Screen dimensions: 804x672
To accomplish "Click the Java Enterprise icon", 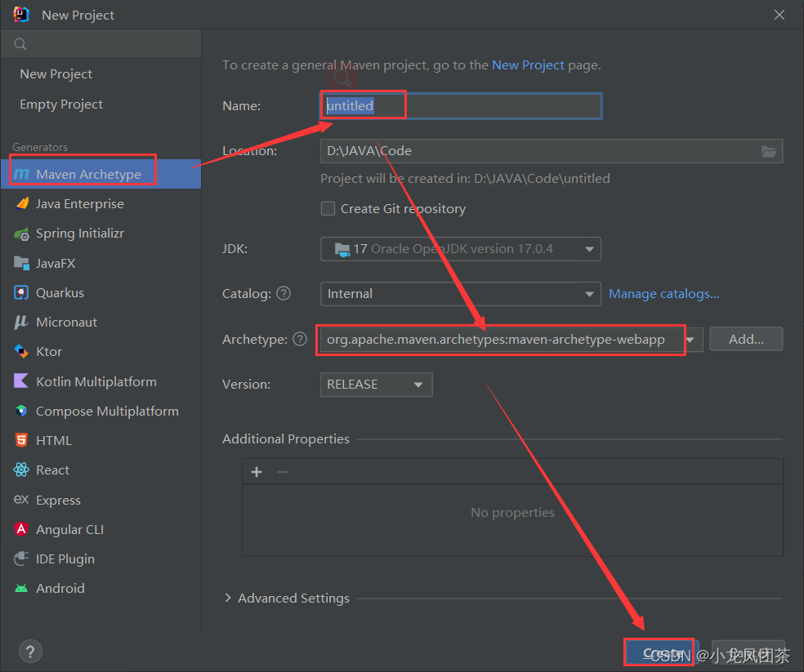I will pos(21,204).
